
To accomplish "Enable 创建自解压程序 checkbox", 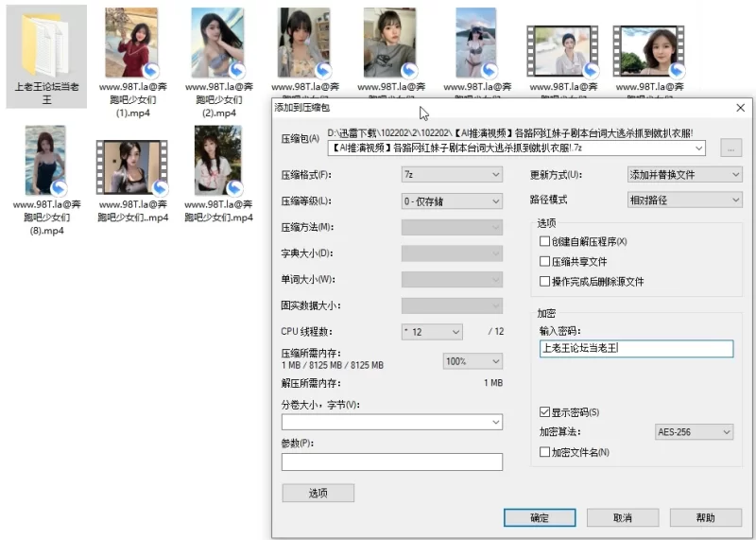I will tap(544, 242).
